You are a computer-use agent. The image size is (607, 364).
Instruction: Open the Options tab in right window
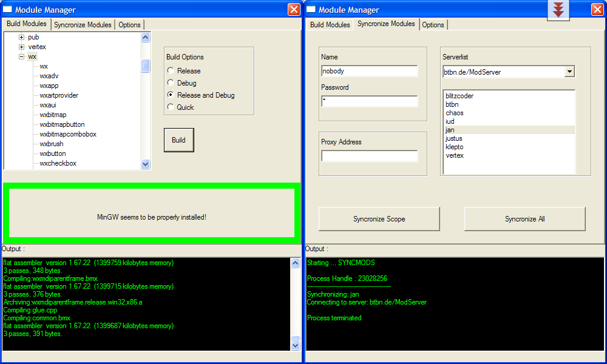coord(433,25)
